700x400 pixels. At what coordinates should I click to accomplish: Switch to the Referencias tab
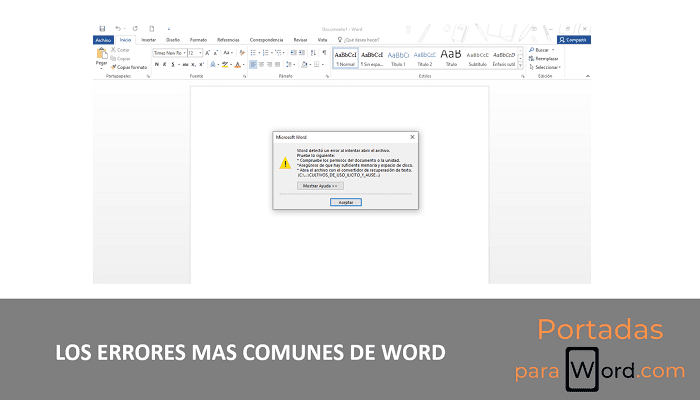point(228,40)
